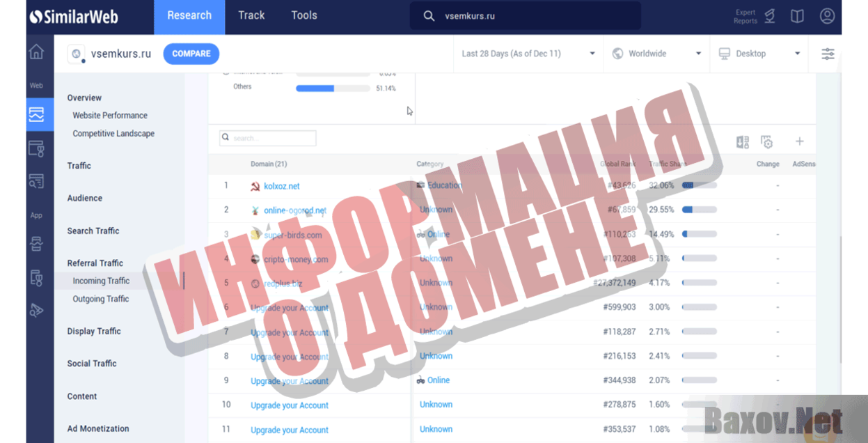Open the book knowledge center icon
Viewport: 868px width, 443px height.
tap(797, 16)
